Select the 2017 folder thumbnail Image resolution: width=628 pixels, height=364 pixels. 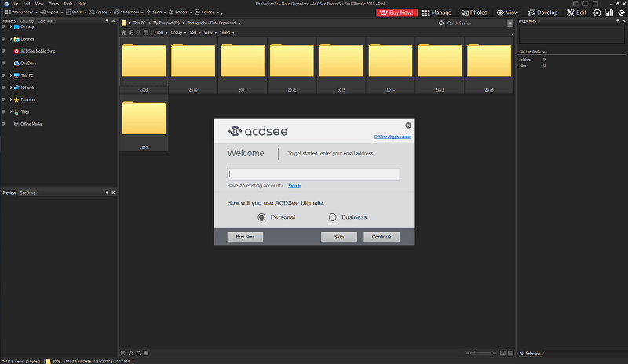click(x=144, y=123)
